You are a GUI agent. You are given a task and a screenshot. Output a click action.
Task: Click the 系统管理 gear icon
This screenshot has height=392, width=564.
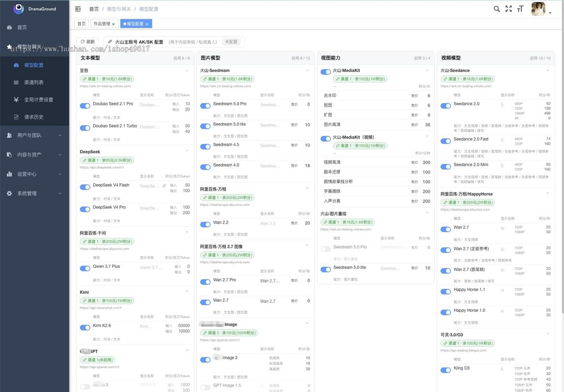(x=9, y=193)
